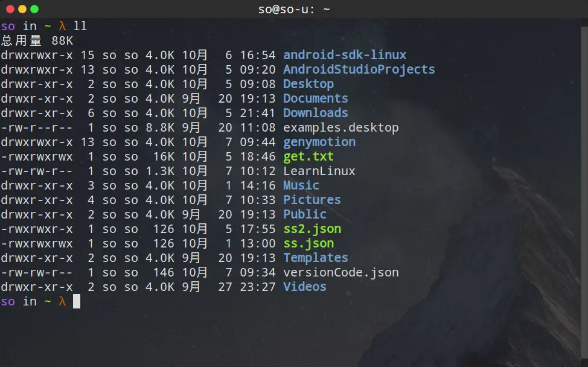Click the '16:54' timestamp of android-sdk-linux
Screen dimensions: 588x367
258,55
